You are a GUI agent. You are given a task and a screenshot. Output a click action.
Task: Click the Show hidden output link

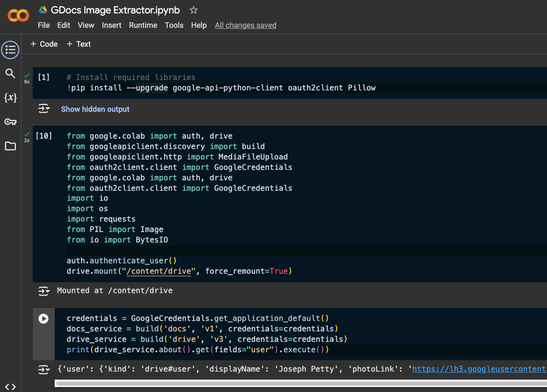(x=95, y=109)
